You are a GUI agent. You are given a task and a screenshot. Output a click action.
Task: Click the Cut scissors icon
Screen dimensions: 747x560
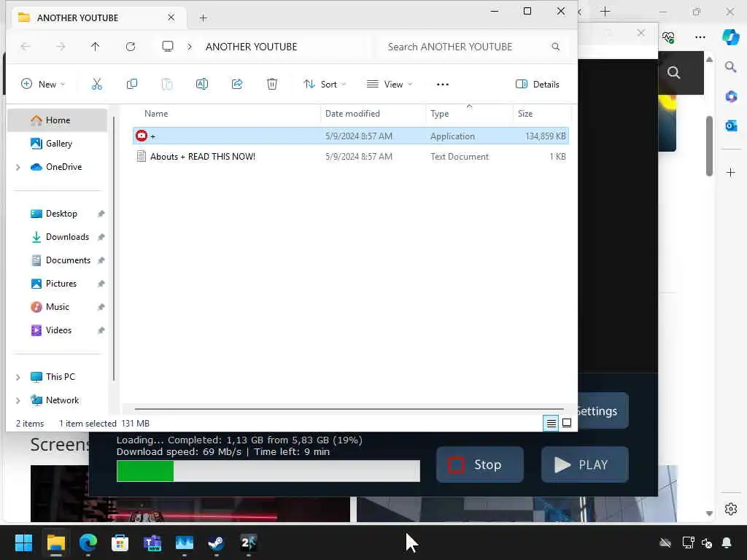(x=97, y=85)
